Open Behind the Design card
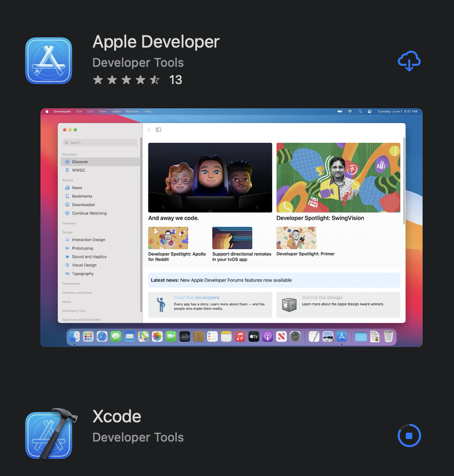The image size is (454, 476). 338,304
